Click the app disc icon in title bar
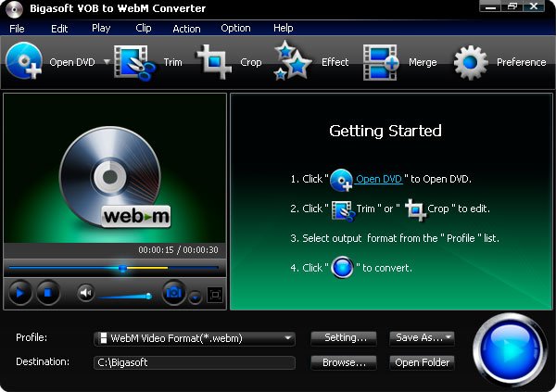The image size is (556, 392). pyautogui.click(x=14, y=9)
